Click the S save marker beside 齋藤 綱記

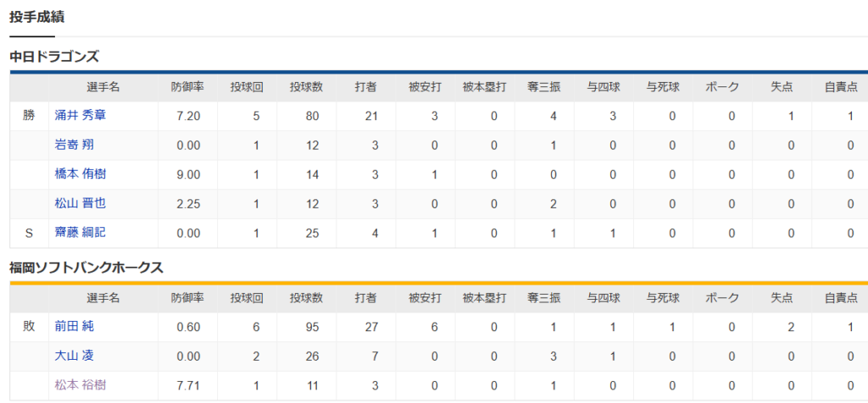coord(29,234)
